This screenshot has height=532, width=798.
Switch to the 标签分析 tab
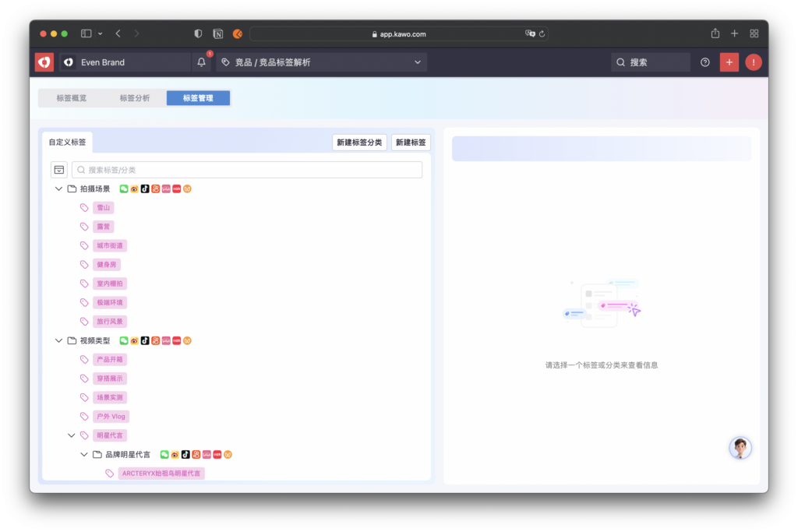click(135, 98)
